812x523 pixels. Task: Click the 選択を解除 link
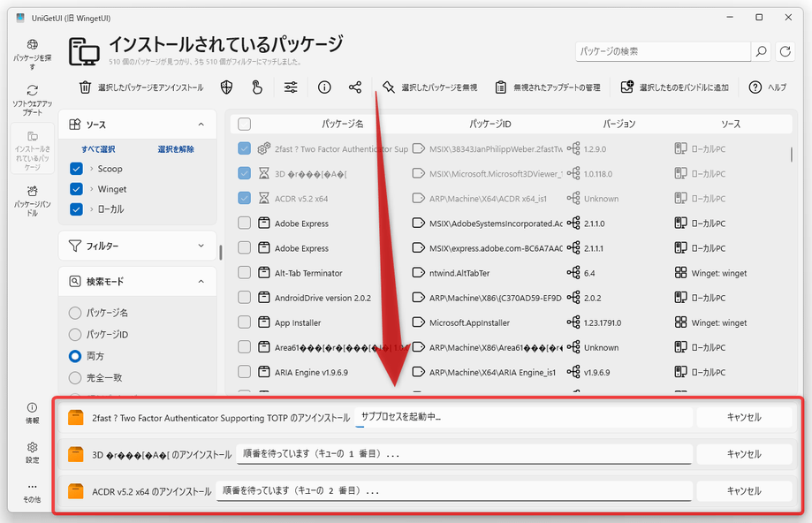click(176, 149)
